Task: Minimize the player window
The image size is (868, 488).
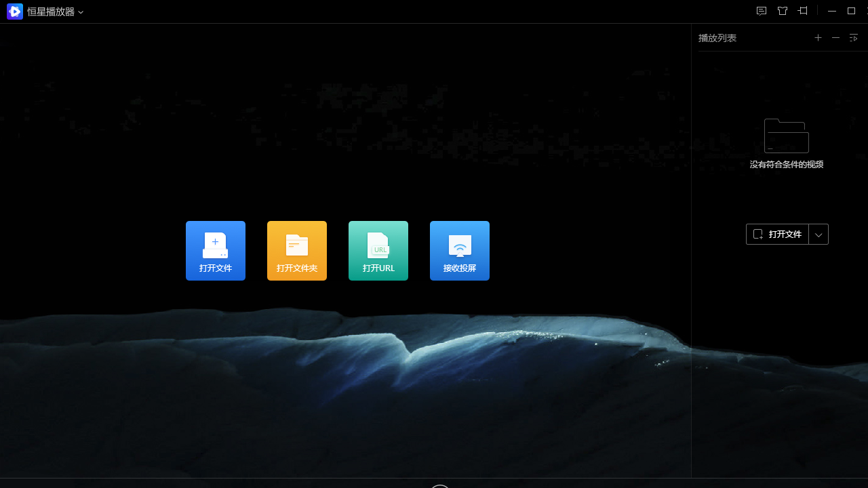Action: point(832,11)
